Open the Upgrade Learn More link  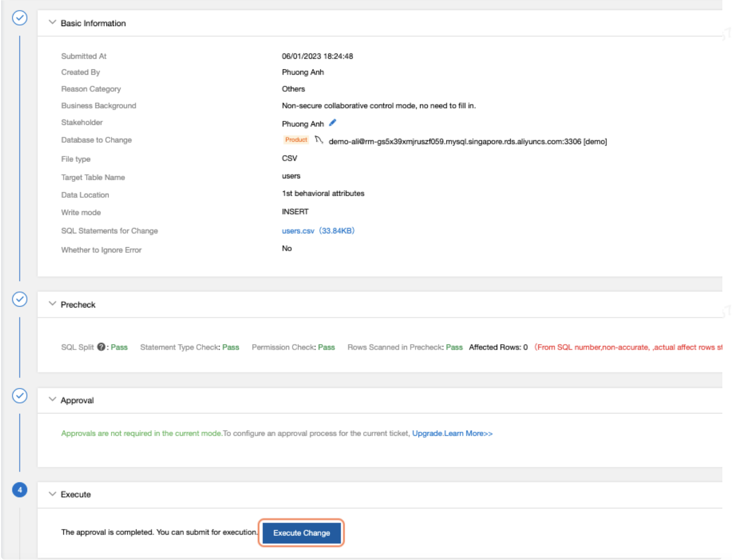tap(452, 433)
